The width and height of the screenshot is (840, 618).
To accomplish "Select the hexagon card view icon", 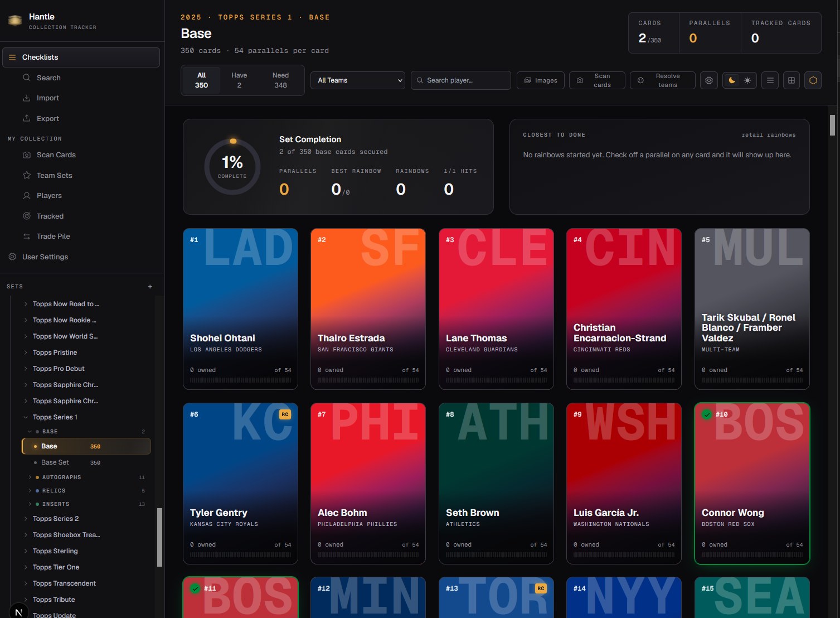I will pyautogui.click(x=813, y=80).
